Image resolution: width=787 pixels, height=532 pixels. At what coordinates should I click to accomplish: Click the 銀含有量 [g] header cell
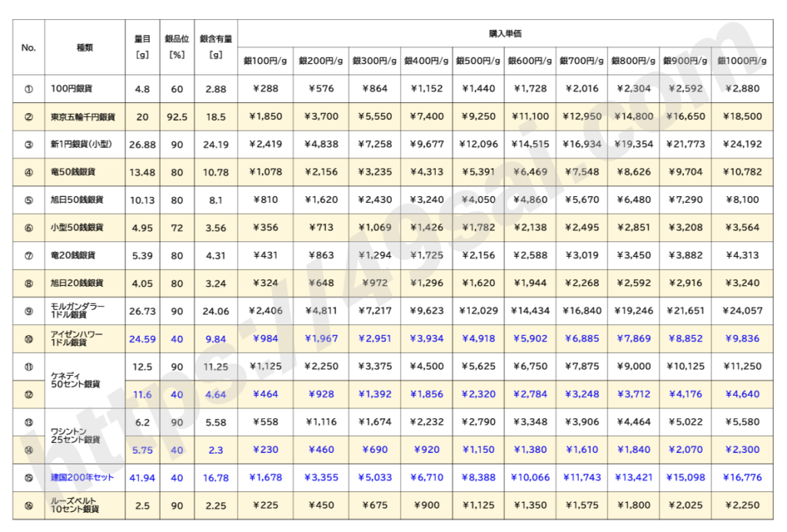coord(215,47)
